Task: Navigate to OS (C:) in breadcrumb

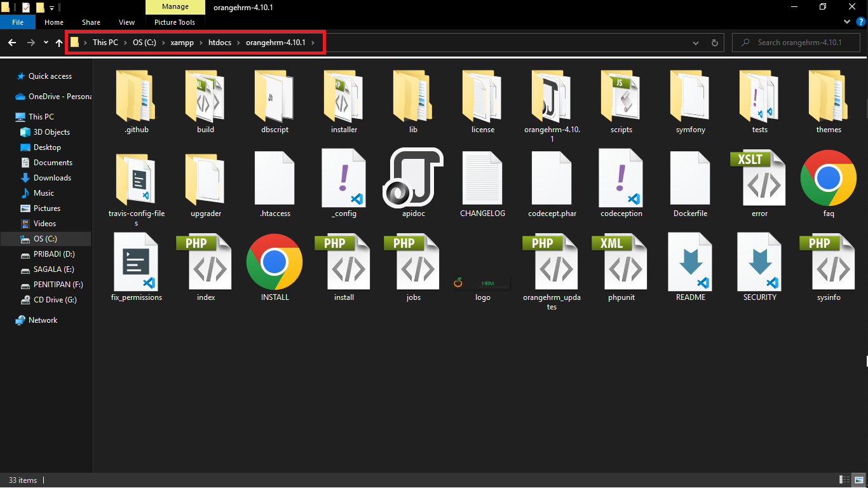Action: (x=144, y=43)
